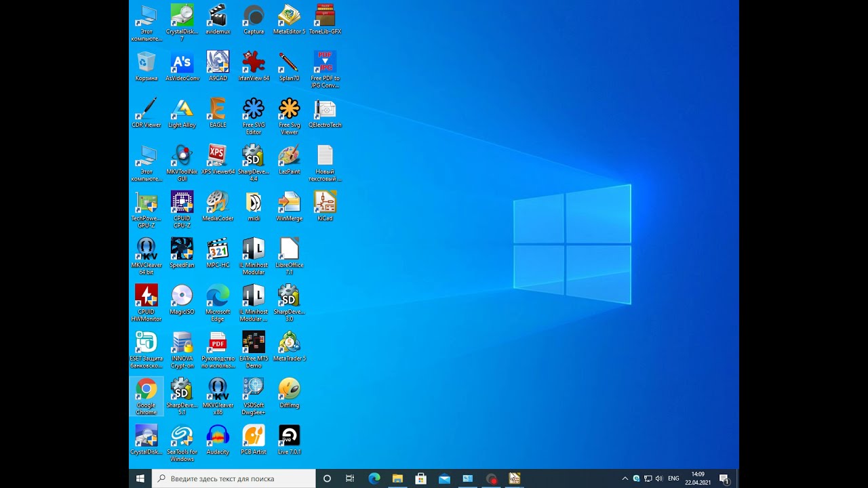Launch MPC-HC media player icon
This screenshot has width=868, height=488.
click(218, 253)
